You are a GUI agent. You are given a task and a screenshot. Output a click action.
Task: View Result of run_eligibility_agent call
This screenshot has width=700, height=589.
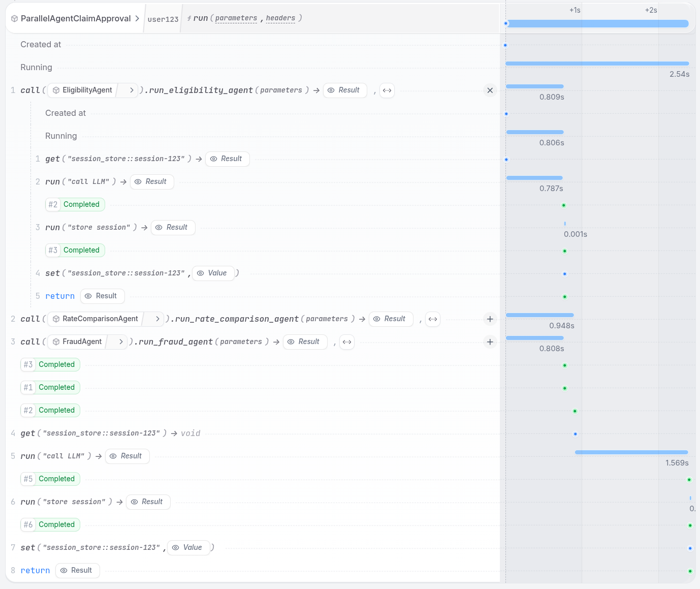[344, 90]
